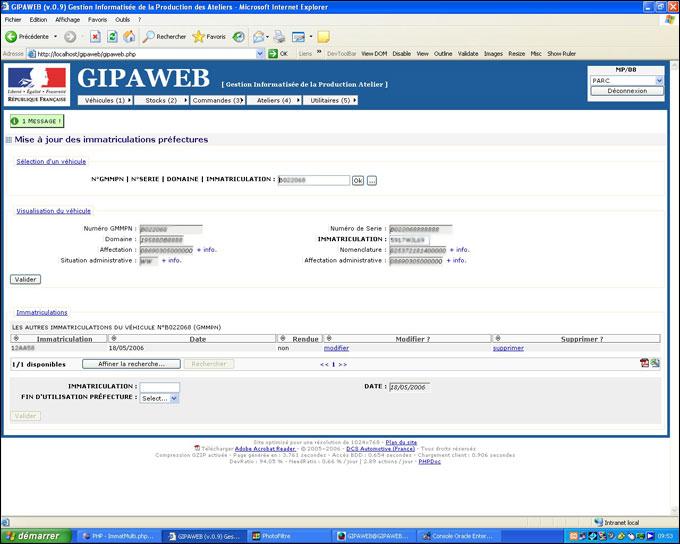Click the '1 MESSAGE !' notification

(37, 121)
